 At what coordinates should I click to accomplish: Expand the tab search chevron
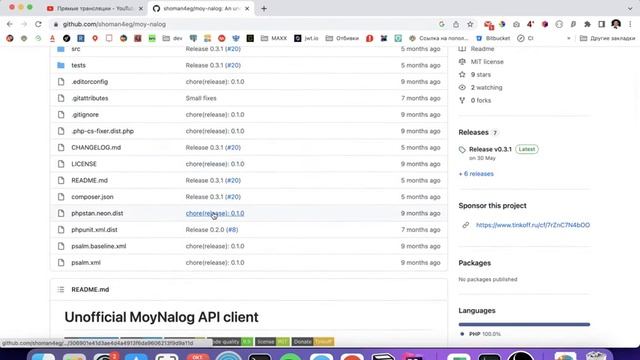tap(630, 8)
